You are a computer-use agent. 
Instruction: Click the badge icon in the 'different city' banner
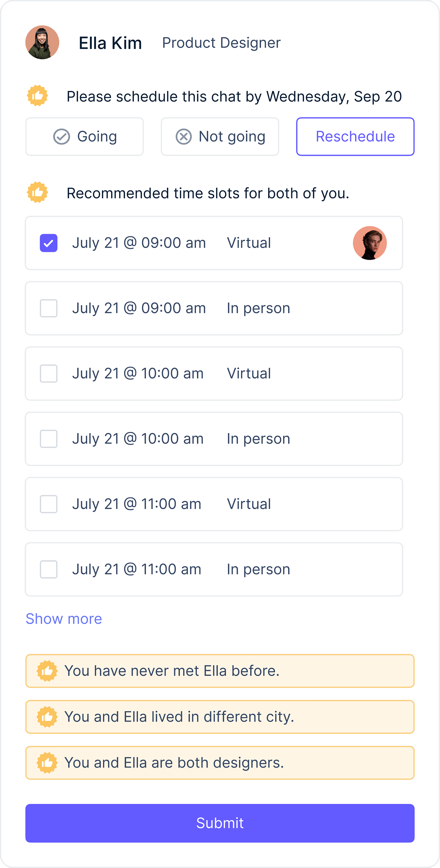[x=47, y=717]
